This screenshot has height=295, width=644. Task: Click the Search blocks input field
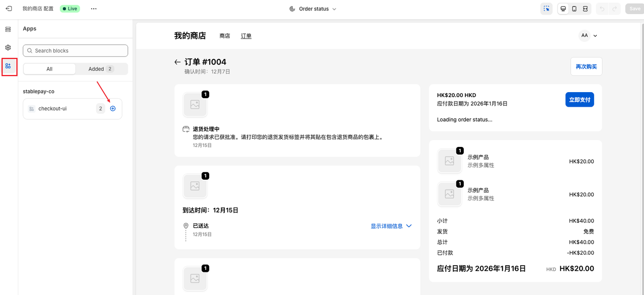(x=75, y=50)
